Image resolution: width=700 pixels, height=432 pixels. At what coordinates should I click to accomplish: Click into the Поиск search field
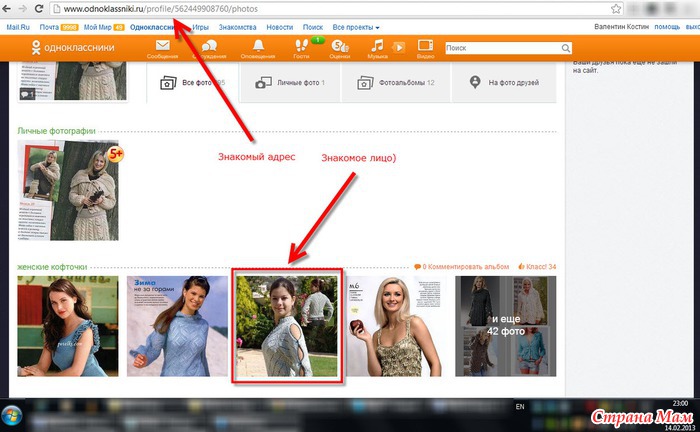503,48
